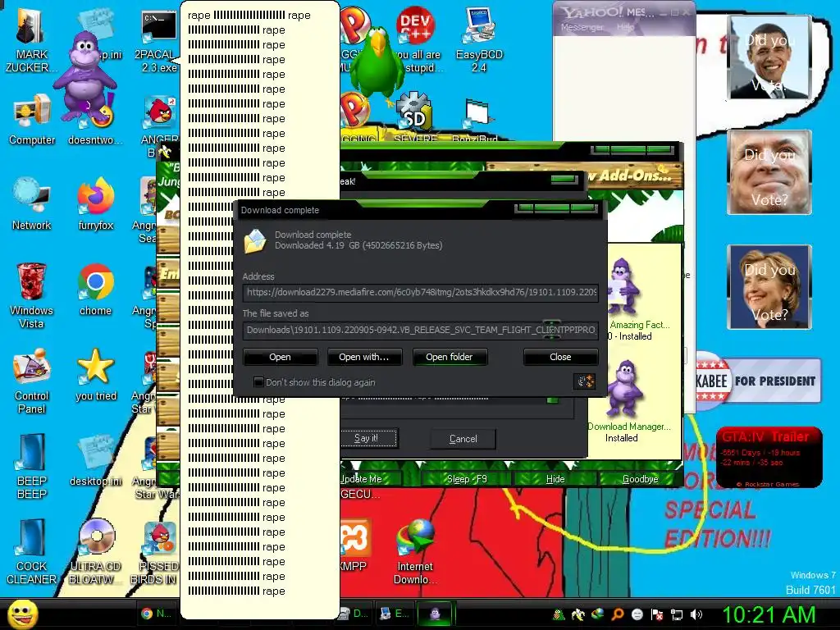Select Goodbye in the Bonzi bar
840x630 pixels.
click(x=640, y=479)
